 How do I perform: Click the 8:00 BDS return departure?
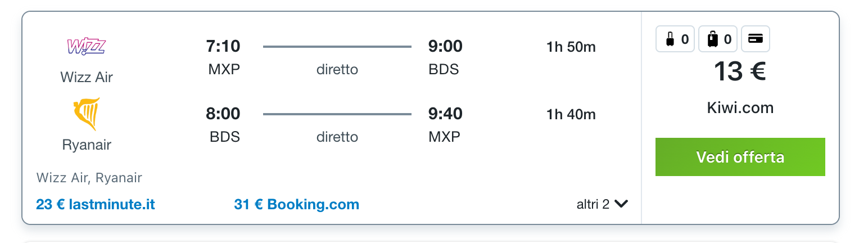click(x=224, y=125)
